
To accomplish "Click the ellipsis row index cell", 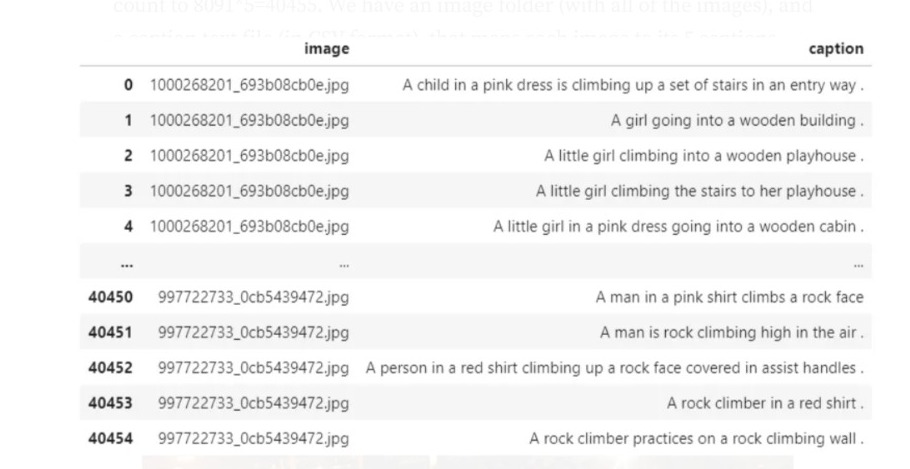I will [127, 265].
